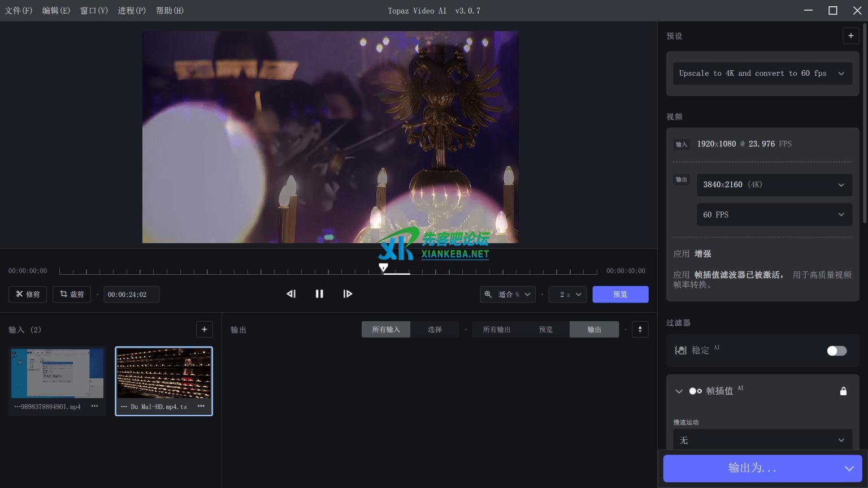Screen dimensions: 868x488
Task: Open the preset dropdown Upscale to 4K
Action: (x=762, y=74)
